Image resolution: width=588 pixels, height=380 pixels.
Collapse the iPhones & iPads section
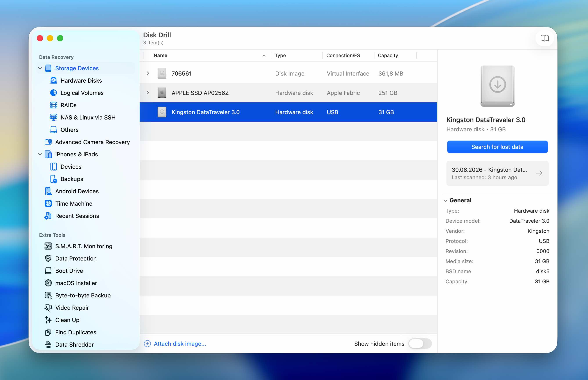coord(40,154)
